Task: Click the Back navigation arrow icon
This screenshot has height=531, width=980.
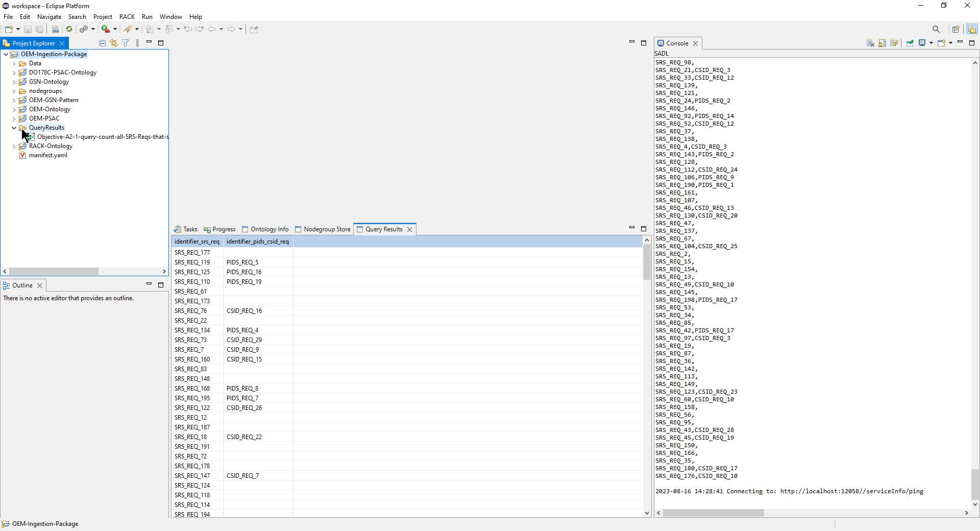Action: tap(212, 29)
